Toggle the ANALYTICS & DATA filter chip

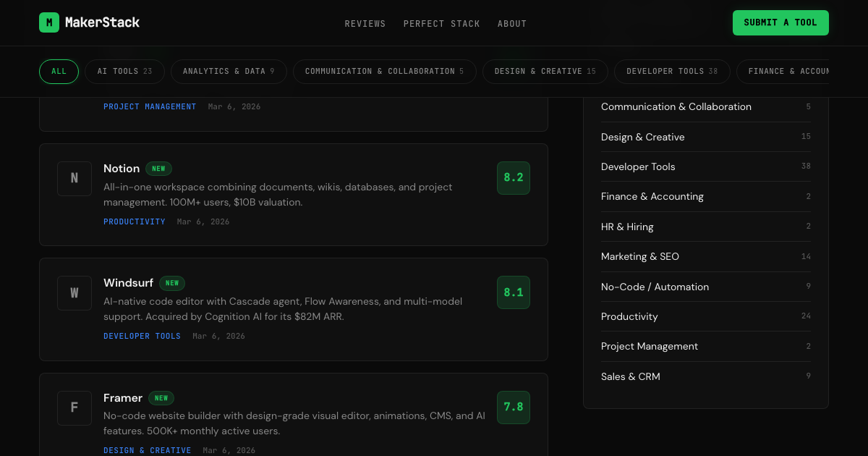point(229,71)
